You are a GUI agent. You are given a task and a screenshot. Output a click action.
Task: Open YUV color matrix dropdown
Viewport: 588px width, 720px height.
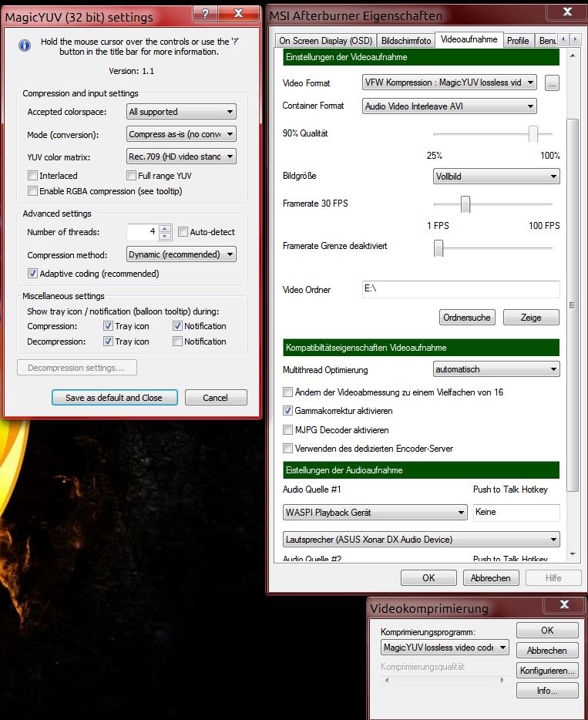(x=181, y=156)
